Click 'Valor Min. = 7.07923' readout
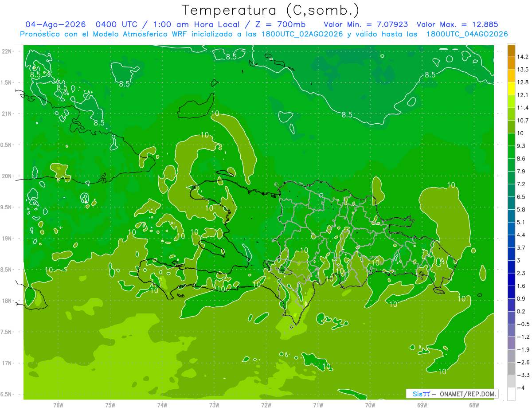532x411 pixels. [366, 24]
